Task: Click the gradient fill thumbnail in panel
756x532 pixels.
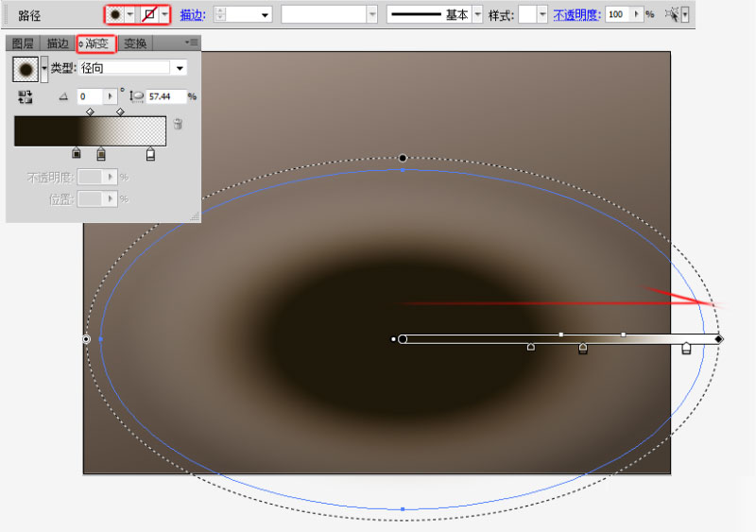Action: coord(26,69)
